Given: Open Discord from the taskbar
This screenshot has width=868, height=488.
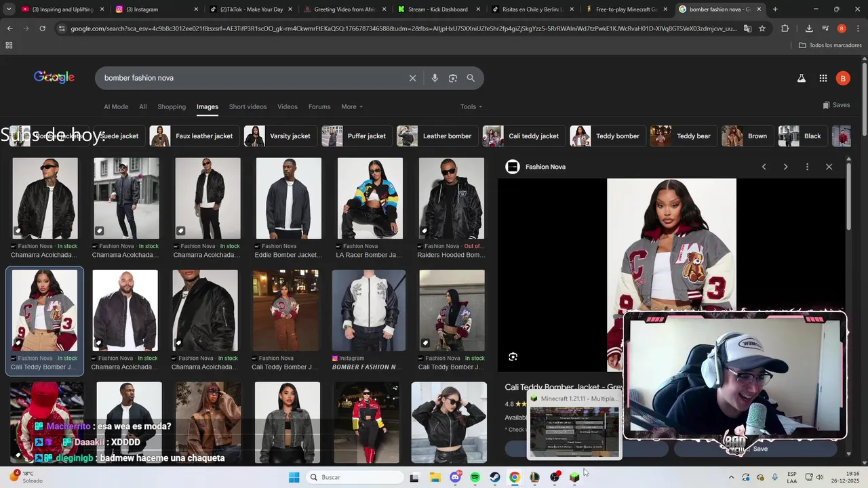Looking at the screenshot, I should 455,477.
